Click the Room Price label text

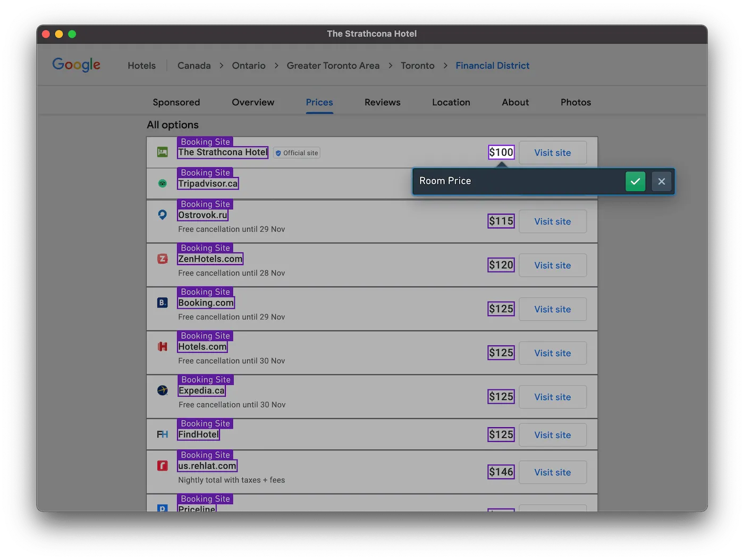[445, 181]
